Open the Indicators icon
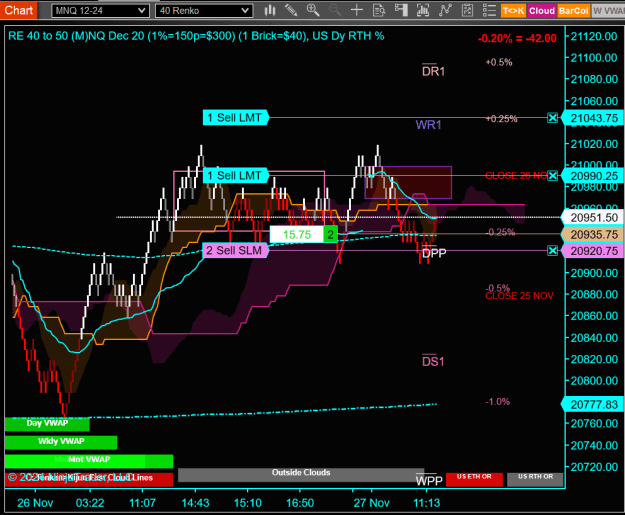The width and height of the screenshot is (625, 515). pos(445,10)
